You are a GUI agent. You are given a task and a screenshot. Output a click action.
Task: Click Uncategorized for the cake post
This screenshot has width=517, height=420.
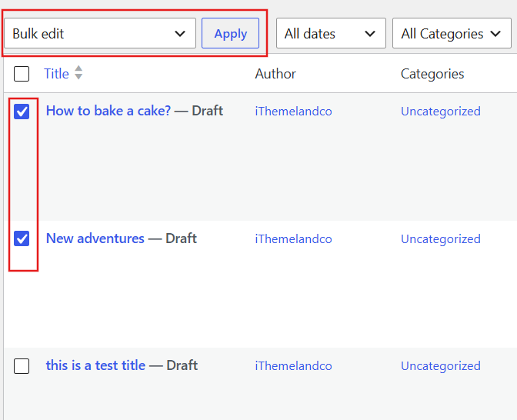pyautogui.click(x=441, y=111)
